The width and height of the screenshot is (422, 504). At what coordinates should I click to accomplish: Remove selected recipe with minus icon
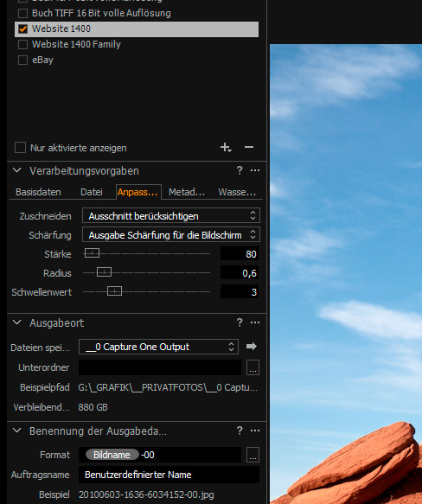point(249,147)
